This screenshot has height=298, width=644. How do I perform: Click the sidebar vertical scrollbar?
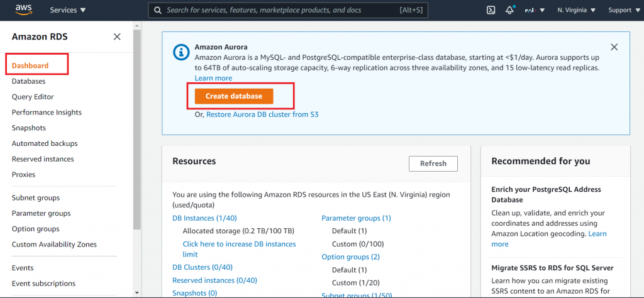click(136, 126)
